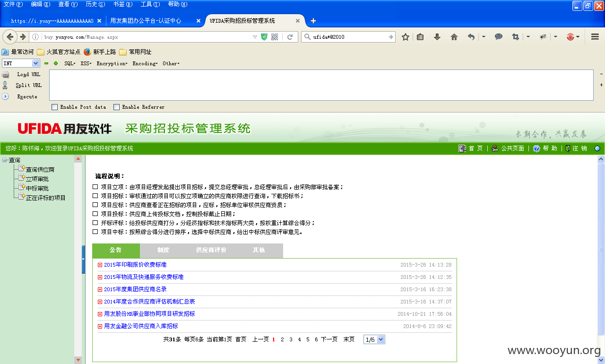Click the 帮助 help icon

tap(536, 148)
